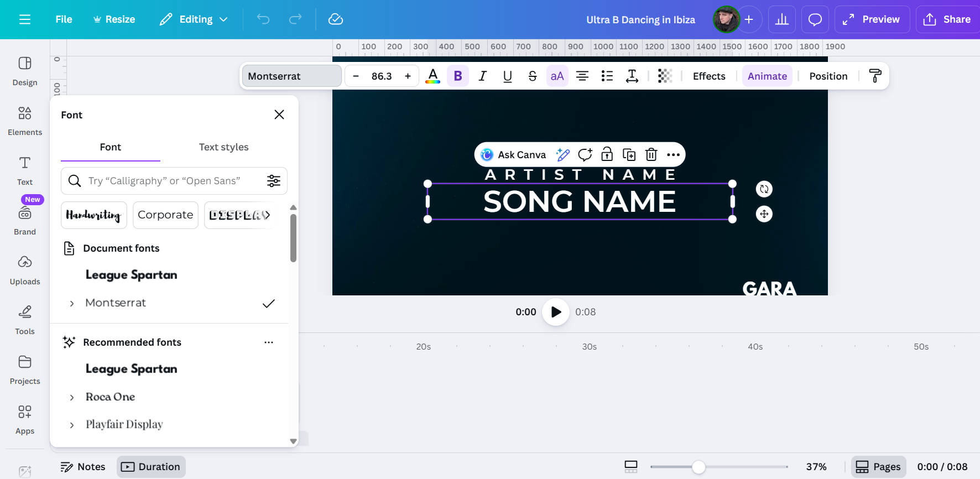Toggle bulleted list

click(607, 76)
